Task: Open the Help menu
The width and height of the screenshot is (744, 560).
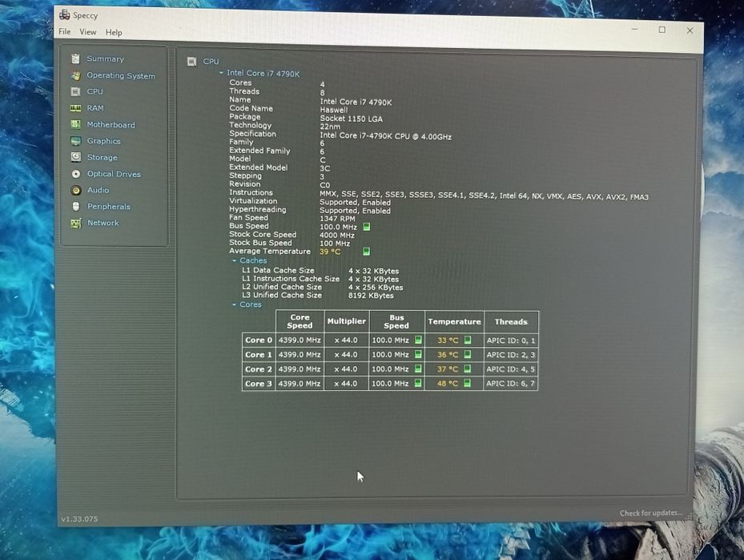Action: [114, 32]
